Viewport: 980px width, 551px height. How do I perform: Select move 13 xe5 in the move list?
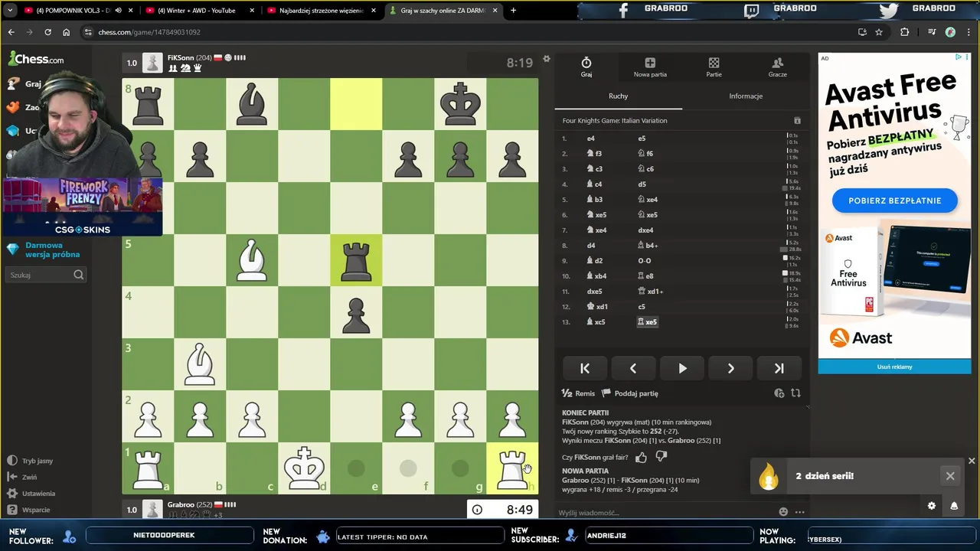click(647, 322)
